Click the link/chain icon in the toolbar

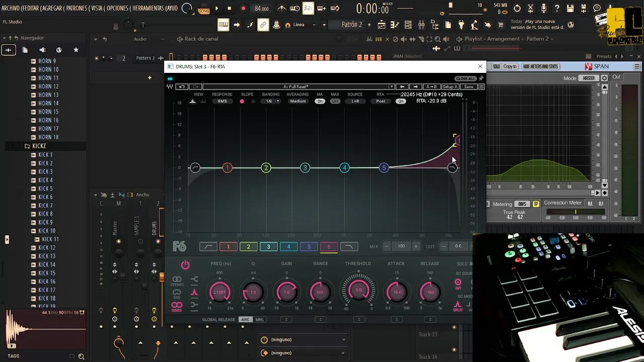tap(263, 25)
